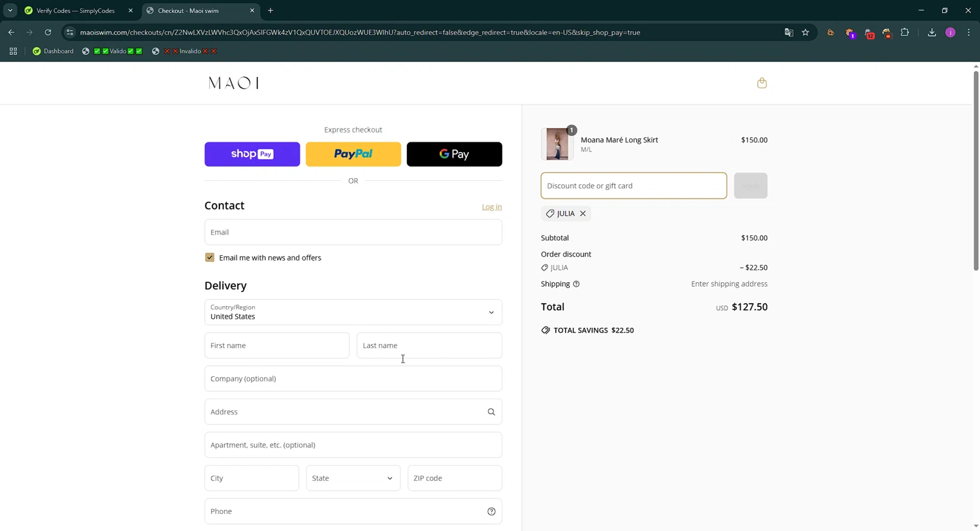The image size is (980, 531).
Task: Click the Moana Maré Long Skirt product name
Action: [619, 140]
